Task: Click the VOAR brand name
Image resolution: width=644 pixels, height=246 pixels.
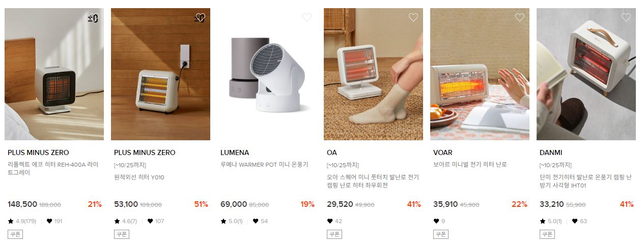Action: [443, 152]
